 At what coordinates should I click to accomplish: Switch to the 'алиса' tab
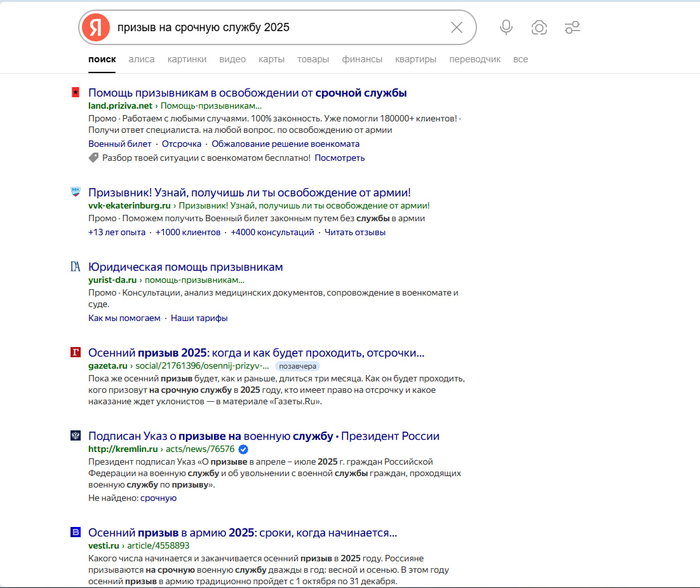[142, 59]
